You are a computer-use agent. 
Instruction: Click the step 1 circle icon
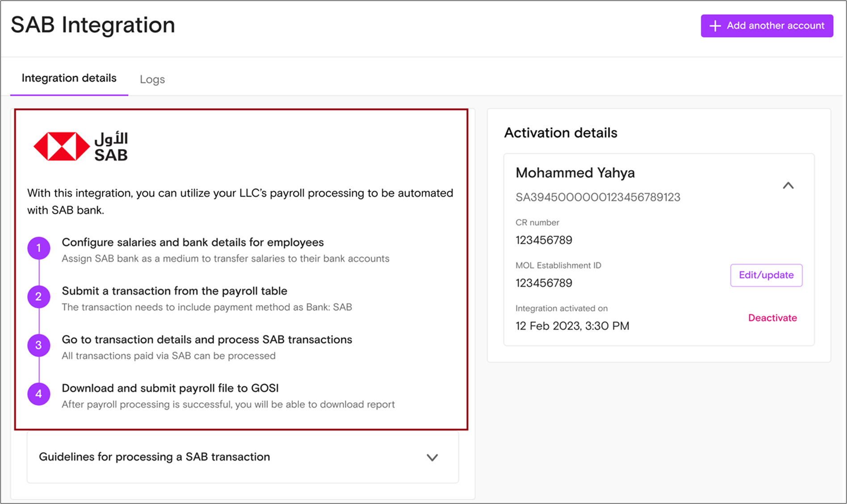pos(39,248)
